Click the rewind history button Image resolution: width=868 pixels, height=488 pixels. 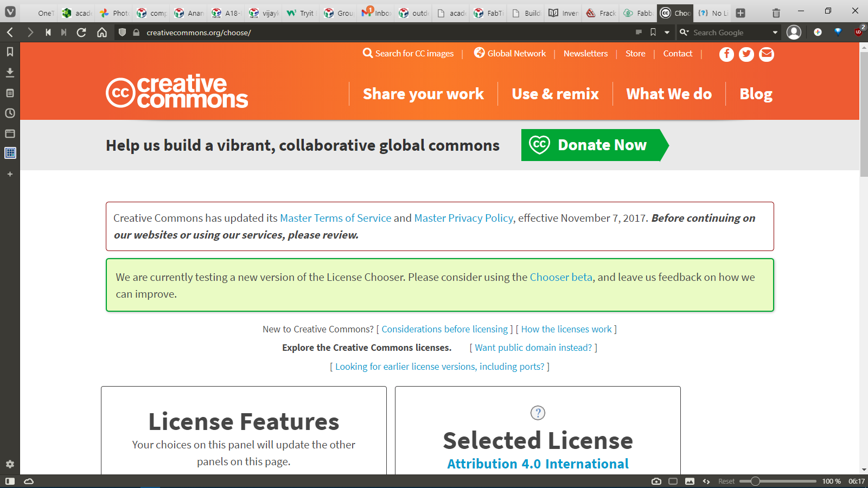pyautogui.click(x=48, y=33)
